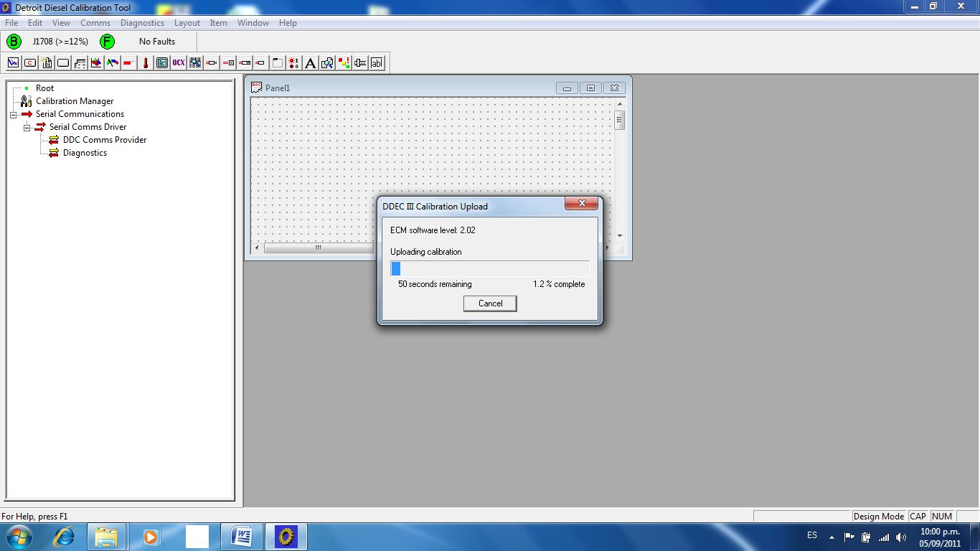Click 'ECM software level: 2.02' text
The width and height of the screenshot is (980, 551).
[x=433, y=230]
